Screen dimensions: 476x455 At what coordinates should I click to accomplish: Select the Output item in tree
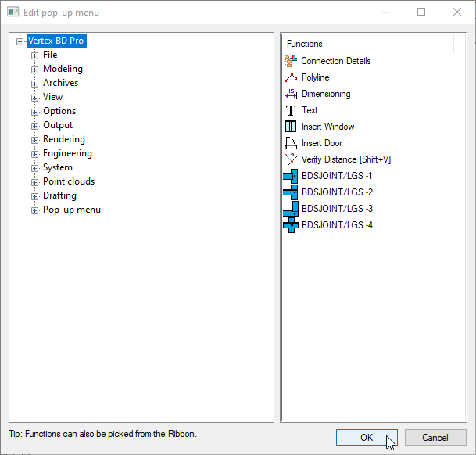(x=58, y=125)
